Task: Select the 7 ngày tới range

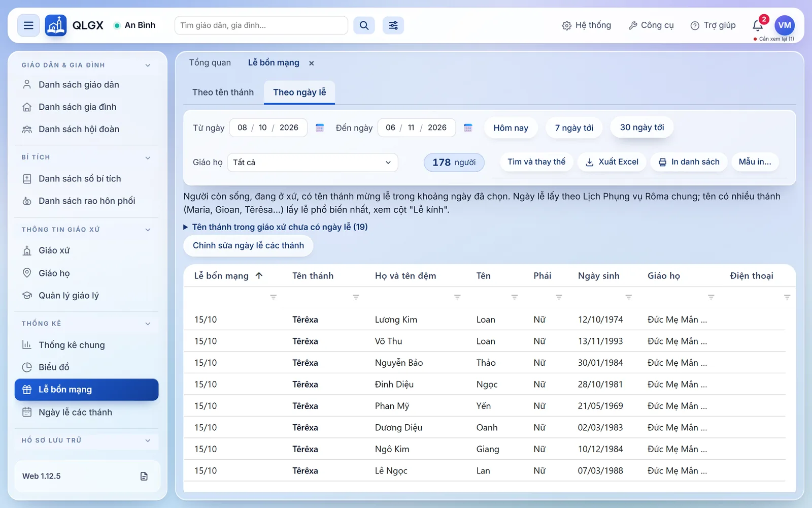Action: coord(574,128)
